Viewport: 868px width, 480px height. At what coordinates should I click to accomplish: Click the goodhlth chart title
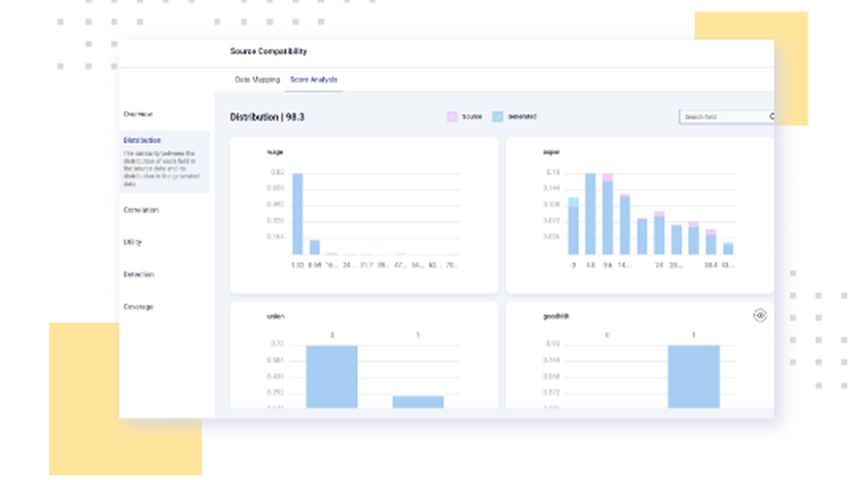click(556, 316)
